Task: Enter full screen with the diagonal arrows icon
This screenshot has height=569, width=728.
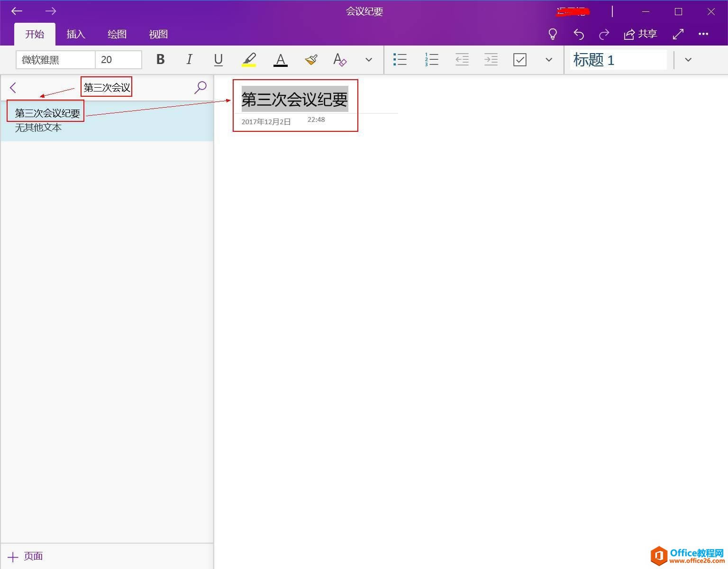Action: (678, 34)
